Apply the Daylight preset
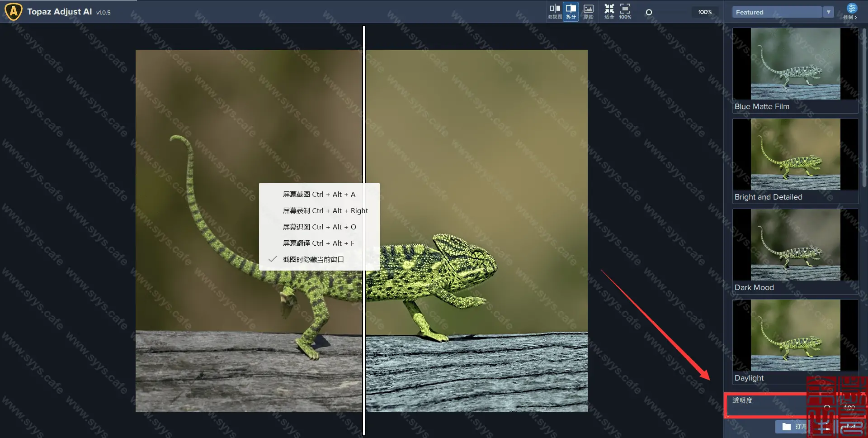868x438 pixels. [x=795, y=342]
